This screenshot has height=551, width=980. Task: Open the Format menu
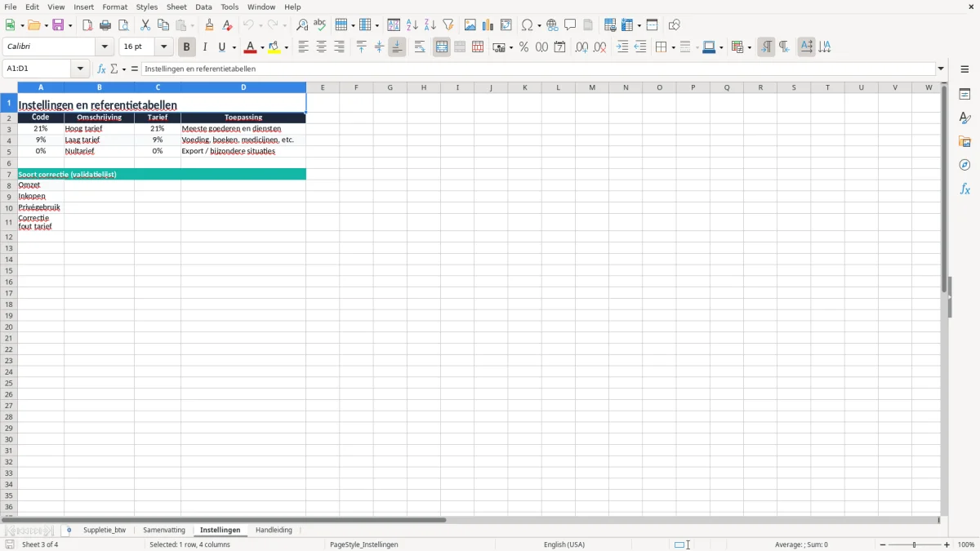[115, 7]
